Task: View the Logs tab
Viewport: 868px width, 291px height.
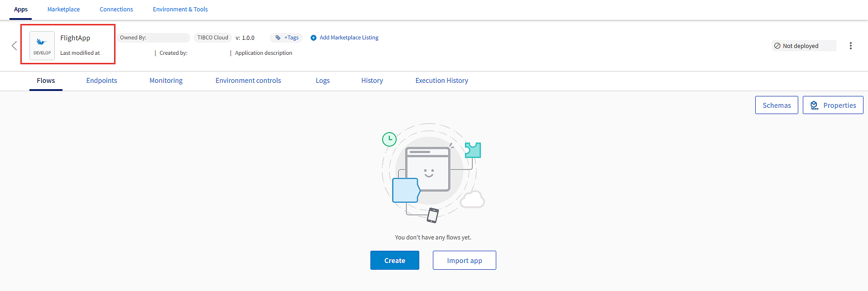Action: 323,81
